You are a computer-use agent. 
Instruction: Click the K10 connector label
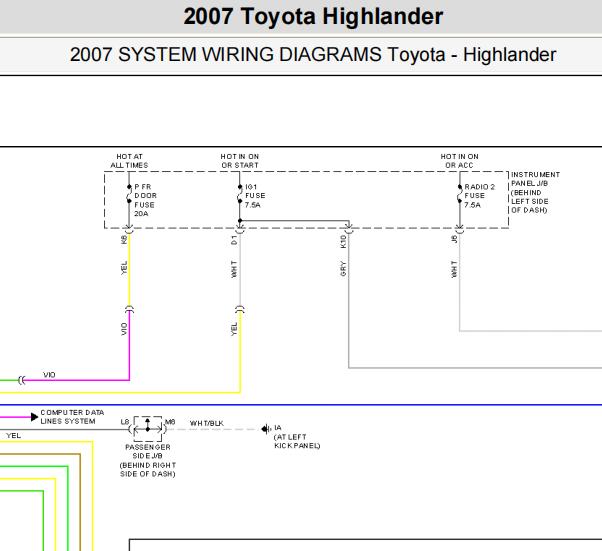pyautogui.click(x=343, y=242)
